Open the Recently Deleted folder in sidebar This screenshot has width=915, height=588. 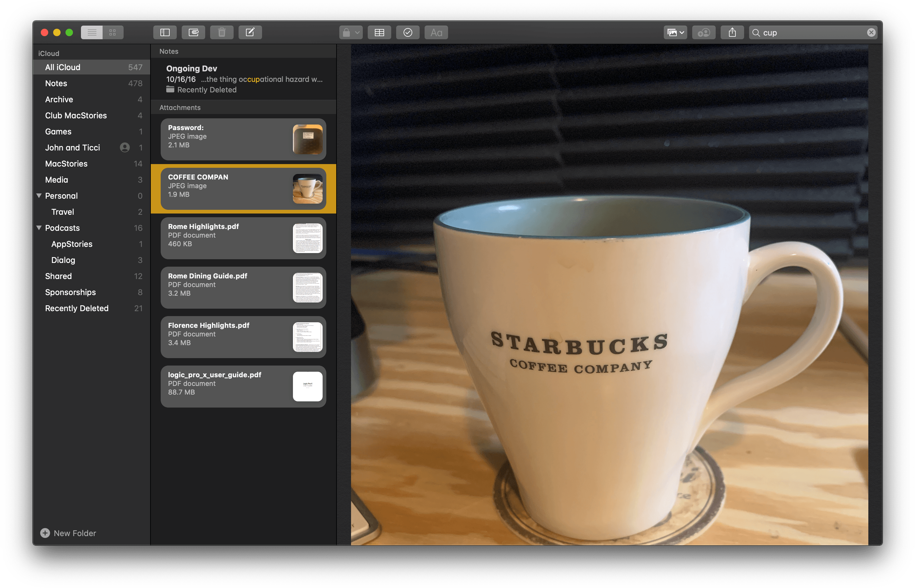click(92, 308)
